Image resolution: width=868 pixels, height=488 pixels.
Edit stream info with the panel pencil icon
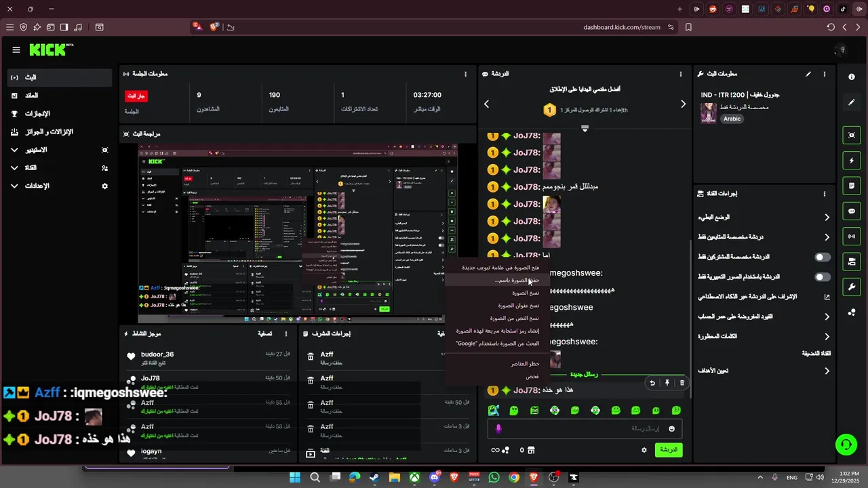click(808, 74)
